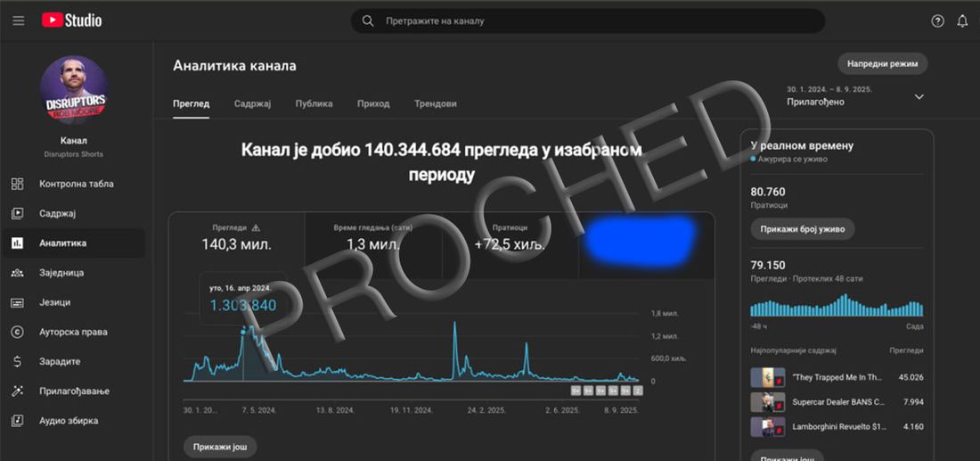Switch to the Садржај analytics tab

[x=252, y=103]
